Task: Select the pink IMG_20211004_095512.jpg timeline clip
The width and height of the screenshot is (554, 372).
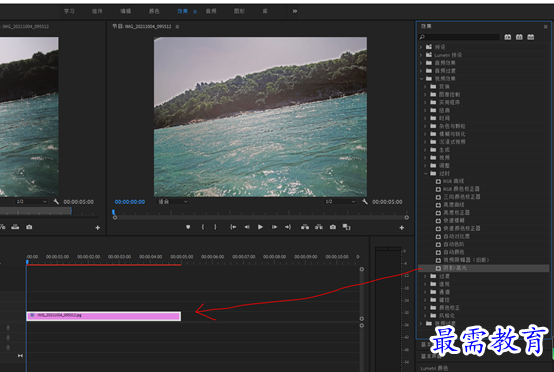Action: coord(104,316)
